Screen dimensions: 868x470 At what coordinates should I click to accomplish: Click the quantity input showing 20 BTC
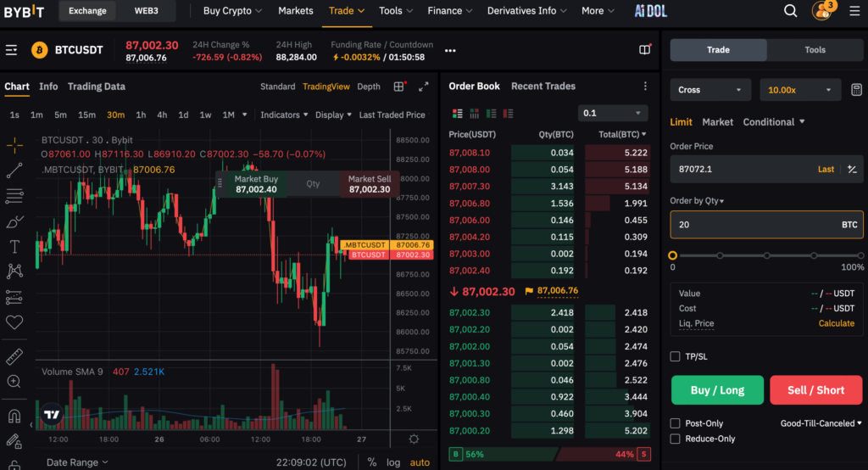pyautogui.click(x=766, y=225)
